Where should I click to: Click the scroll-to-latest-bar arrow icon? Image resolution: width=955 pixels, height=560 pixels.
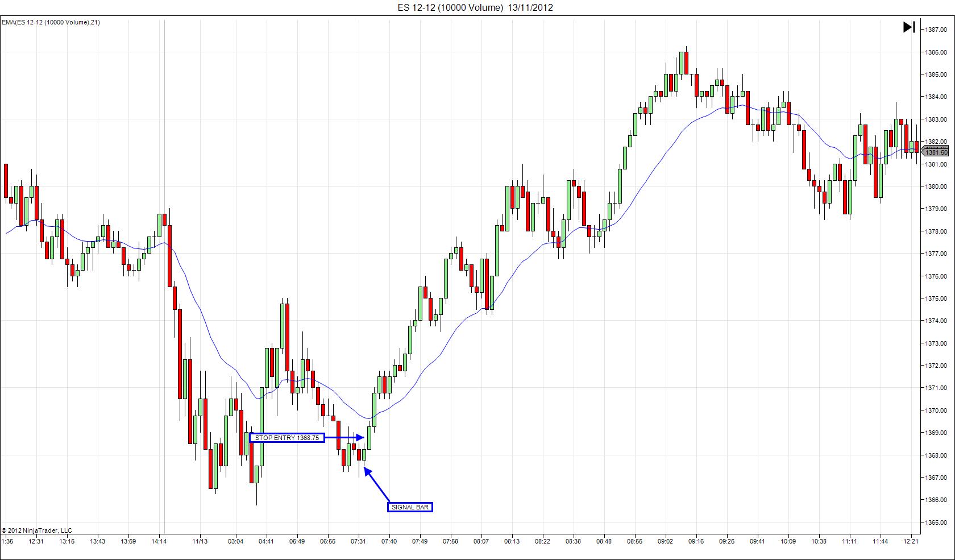pyautogui.click(x=908, y=27)
